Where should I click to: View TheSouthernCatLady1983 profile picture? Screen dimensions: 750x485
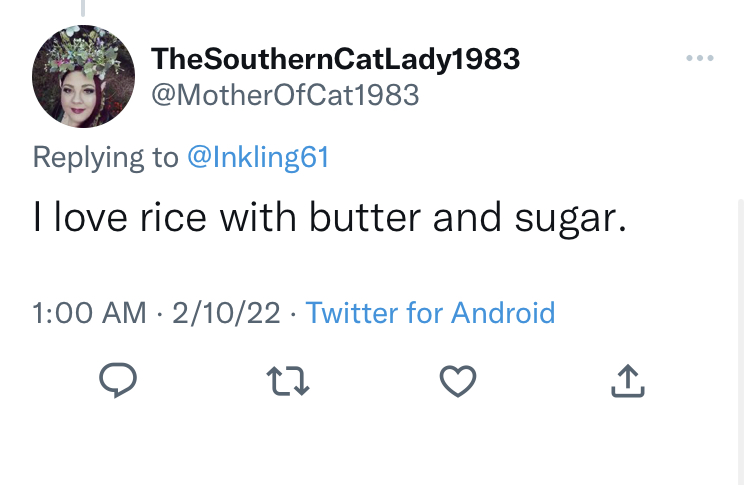83,77
